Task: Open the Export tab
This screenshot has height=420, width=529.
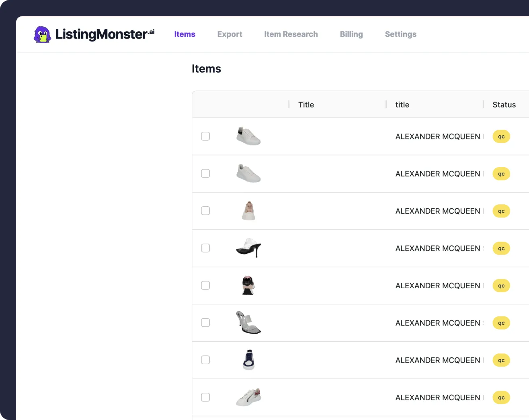Action: click(230, 34)
